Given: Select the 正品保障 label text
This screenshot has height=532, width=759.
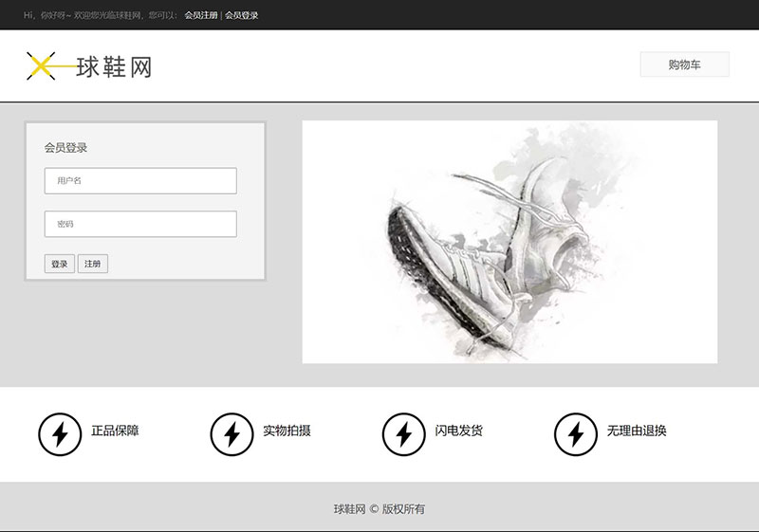Looking at the screenshot, I should pyautogui.click(x=115, y=431).
